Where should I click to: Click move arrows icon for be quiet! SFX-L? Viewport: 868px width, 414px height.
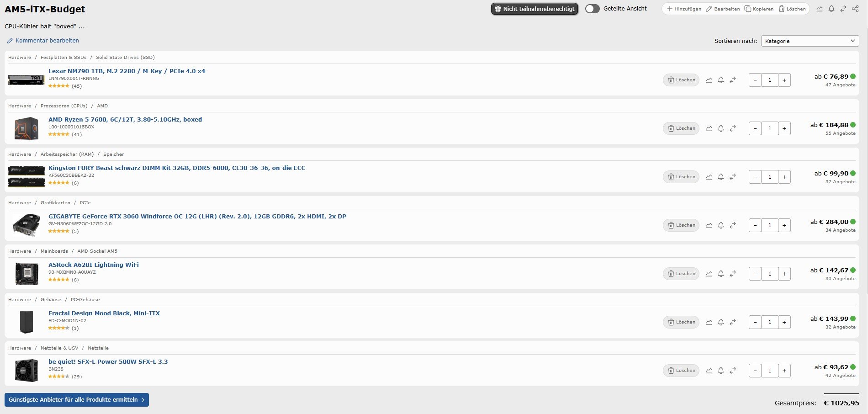pos(733,371)
